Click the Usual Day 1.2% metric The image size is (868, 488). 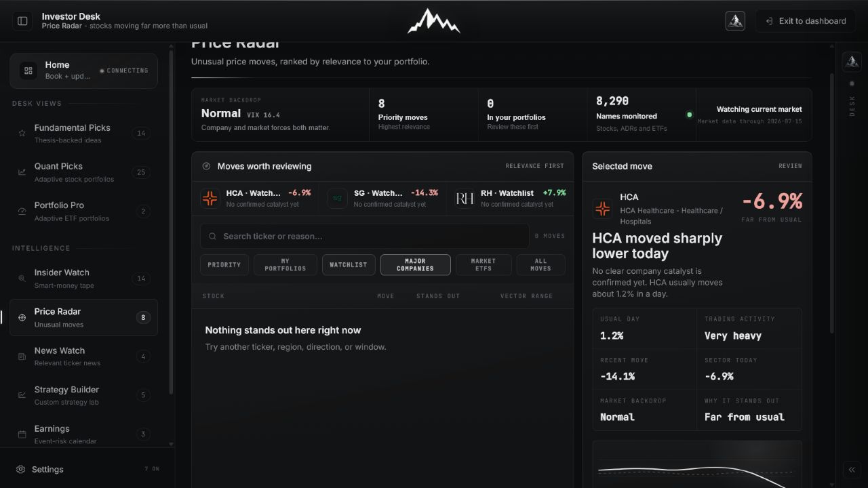[x=645, y=329]
